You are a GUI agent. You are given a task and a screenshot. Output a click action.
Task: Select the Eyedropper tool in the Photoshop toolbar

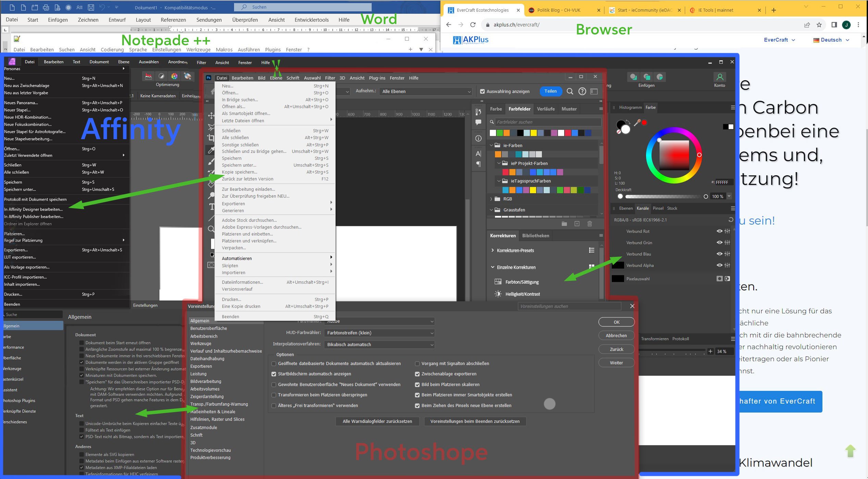(x=211, y=150)
